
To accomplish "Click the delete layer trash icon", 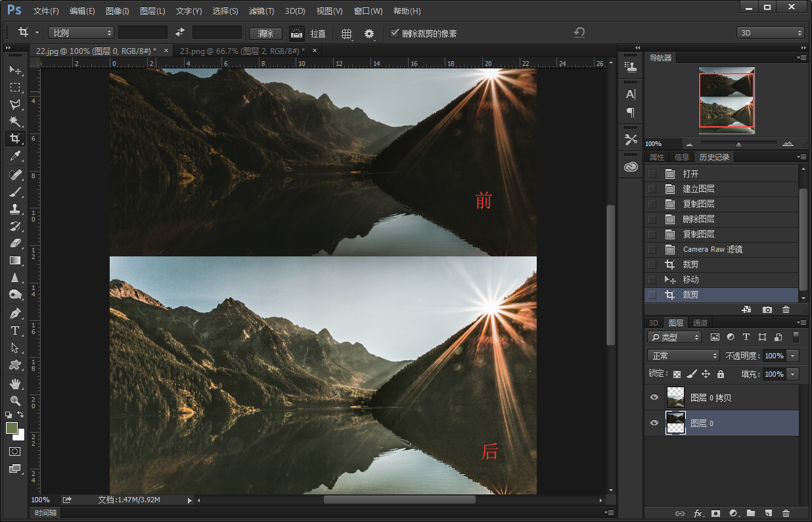I will click(786, 513).
